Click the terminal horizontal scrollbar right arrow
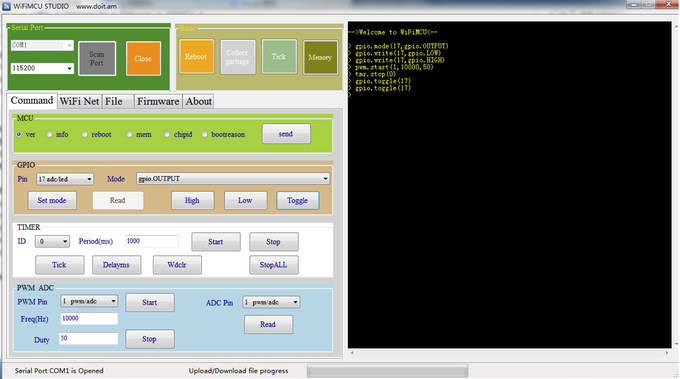The image size is (680, 379). pos(667,353)
